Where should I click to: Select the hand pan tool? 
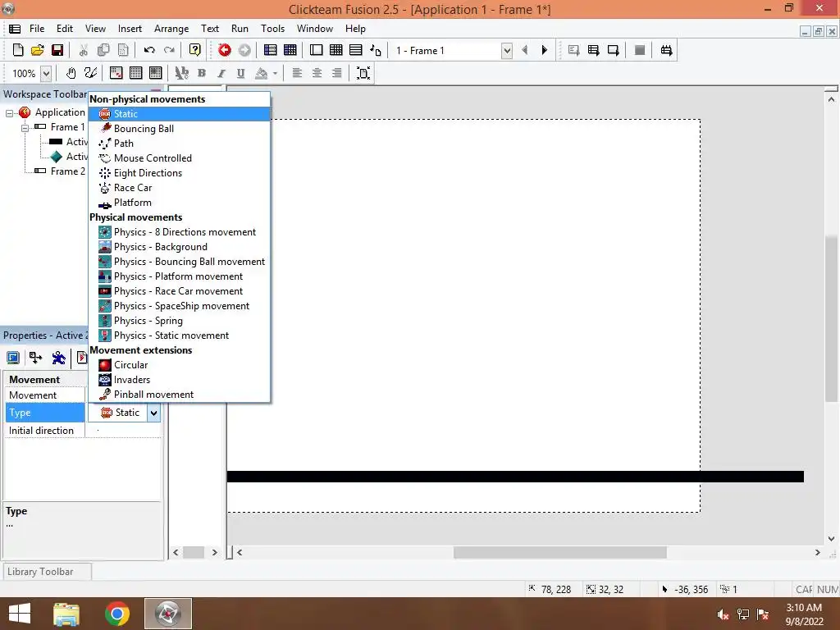71,73
